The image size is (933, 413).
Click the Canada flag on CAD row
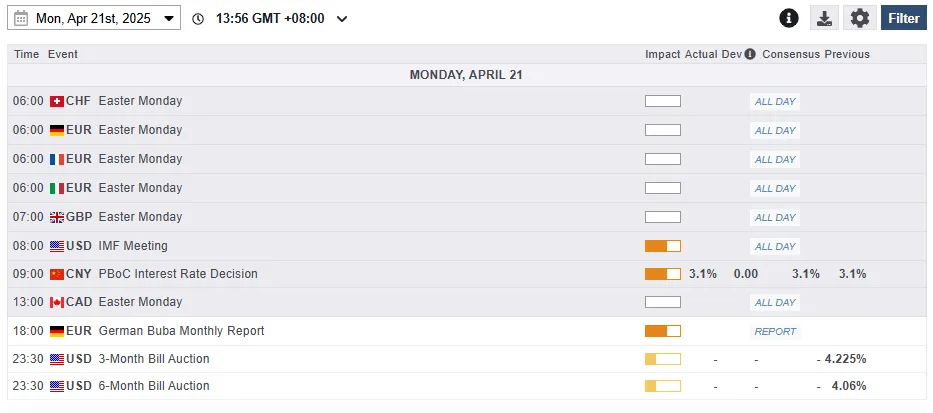point(56,302)
